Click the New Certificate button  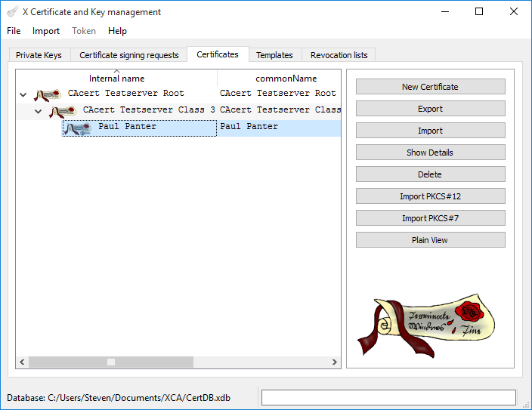tap(430, 87)
